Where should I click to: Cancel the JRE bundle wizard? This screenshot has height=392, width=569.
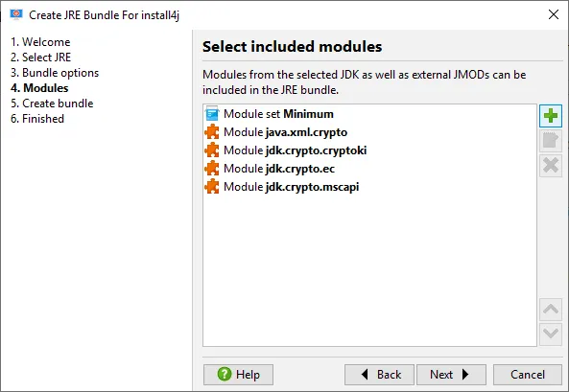point(528,374)
